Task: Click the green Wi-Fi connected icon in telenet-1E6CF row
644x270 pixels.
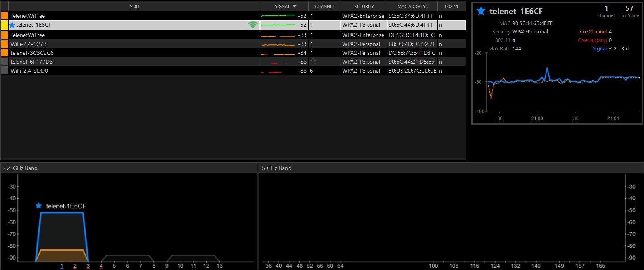Action: [x=253, y=25]
